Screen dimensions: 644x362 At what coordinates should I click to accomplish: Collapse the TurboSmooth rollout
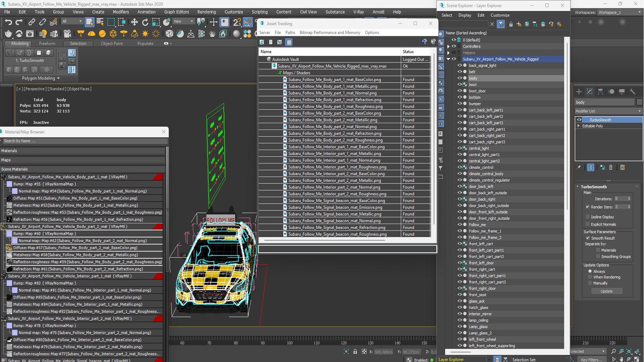click(578, 187)
